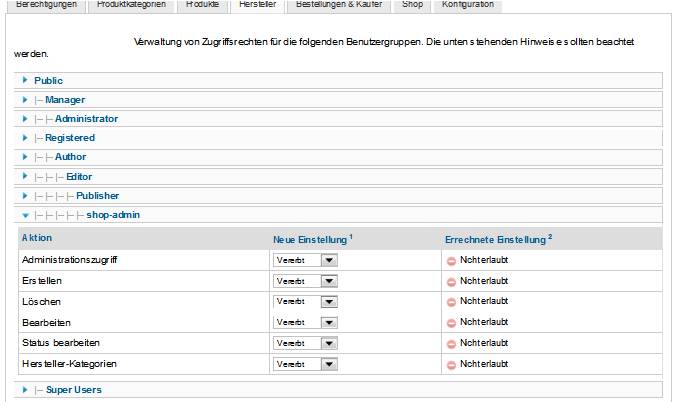
Task: Click the denied icon for Hersteller-Kategorien
Action: [451, 364]
